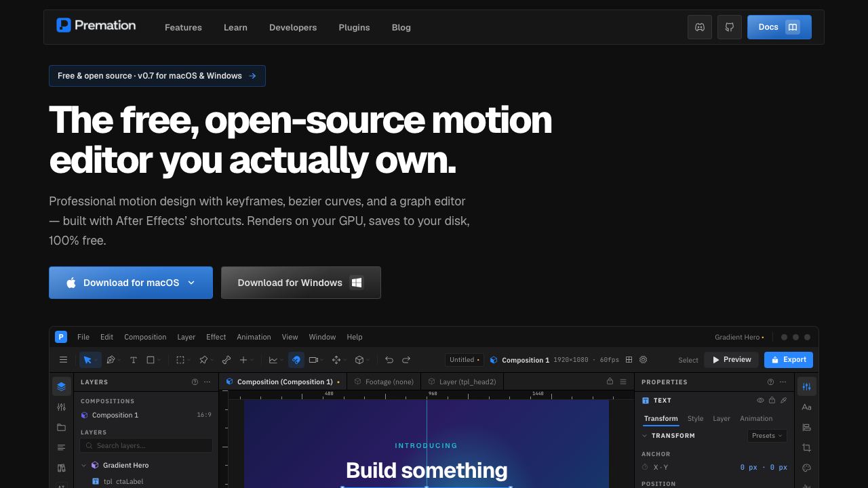868x488 pixels.
Task: Open the sliders panel in left sidebar
Action: [62, 407]
